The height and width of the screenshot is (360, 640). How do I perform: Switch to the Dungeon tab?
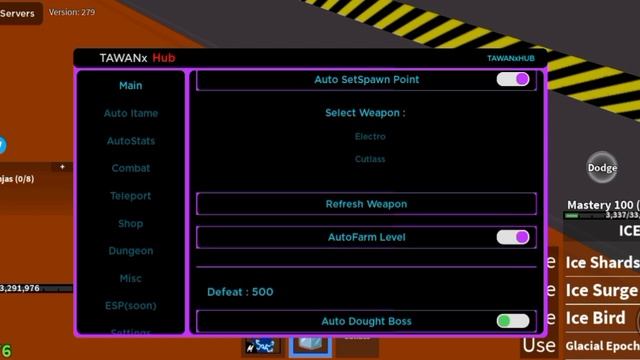pyautogui.click(x=131, y=251)
